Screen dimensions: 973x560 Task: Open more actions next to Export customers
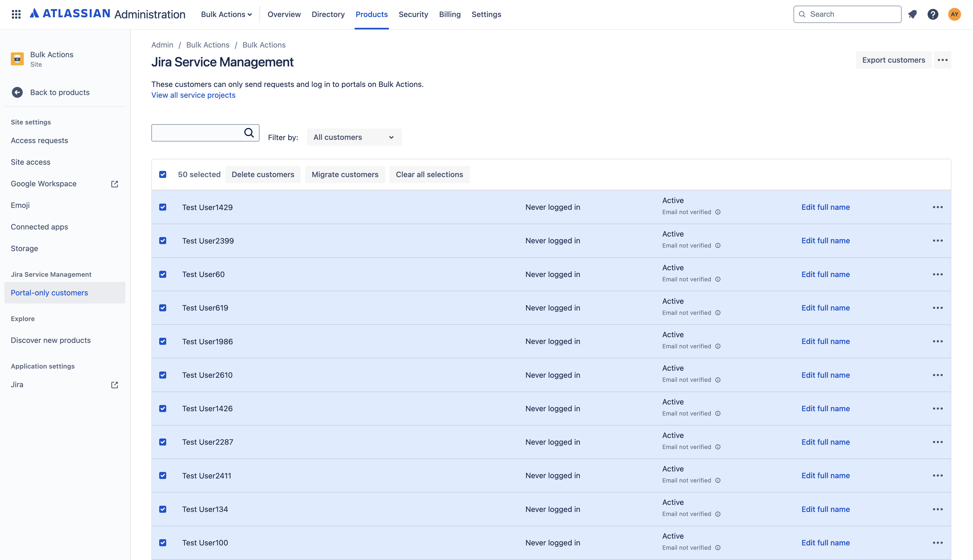pyautogui.click(x=943, y=60)
